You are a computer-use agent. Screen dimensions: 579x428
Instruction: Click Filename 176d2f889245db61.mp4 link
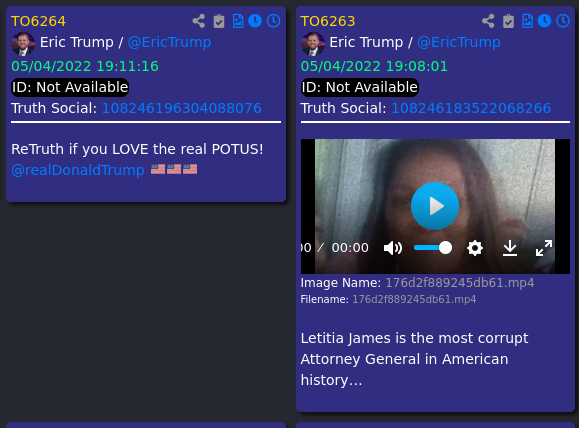pyautogui.click(x=414, y=299)
